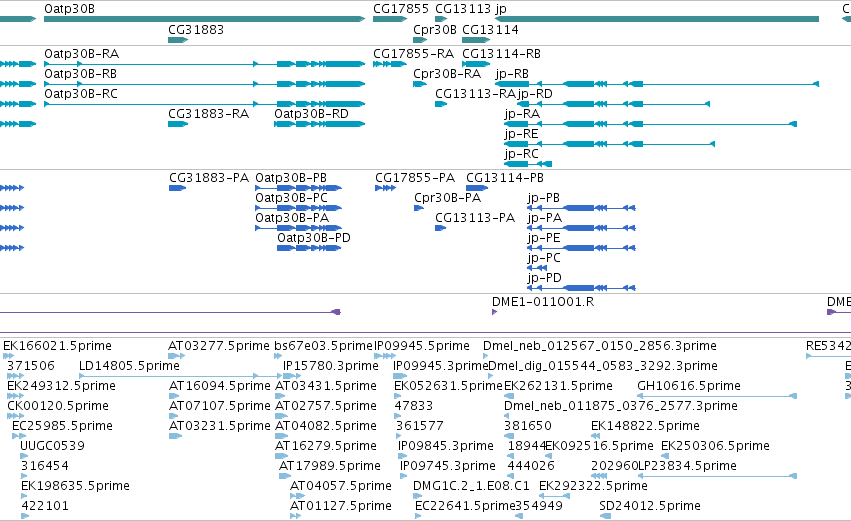Click the CG13113-RA transcript label

point(475,94)
